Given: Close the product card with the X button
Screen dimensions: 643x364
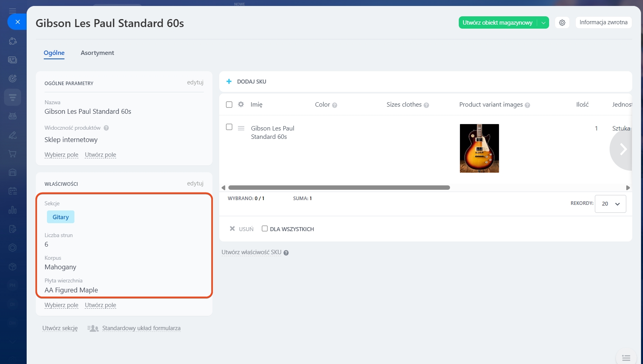Looking at the screenshot, I should point(18,22).
